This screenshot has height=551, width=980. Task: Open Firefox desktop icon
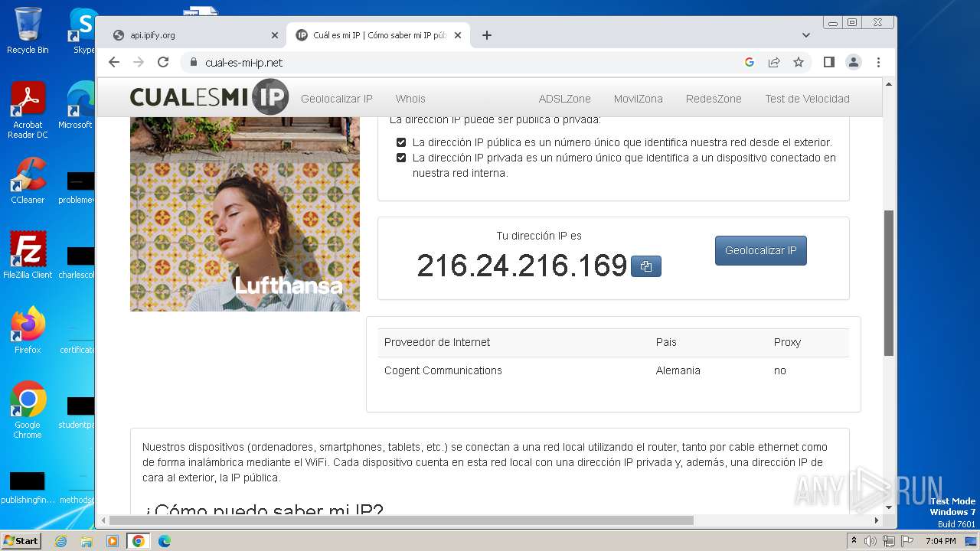point(28,331)
